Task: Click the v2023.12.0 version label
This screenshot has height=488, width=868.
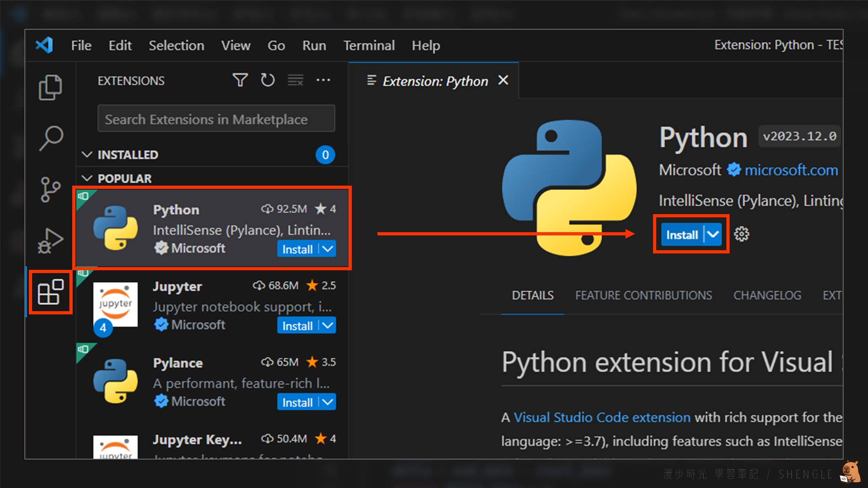Action: pyautogui.click(x=799, y=136)
